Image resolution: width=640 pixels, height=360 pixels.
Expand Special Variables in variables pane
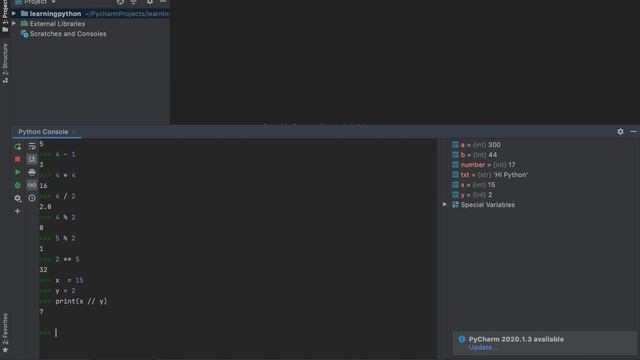pyautogui.click(x=445, y=204)
